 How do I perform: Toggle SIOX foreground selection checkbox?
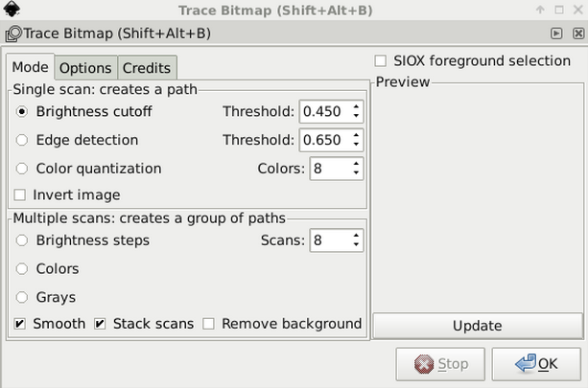point(380,60)
